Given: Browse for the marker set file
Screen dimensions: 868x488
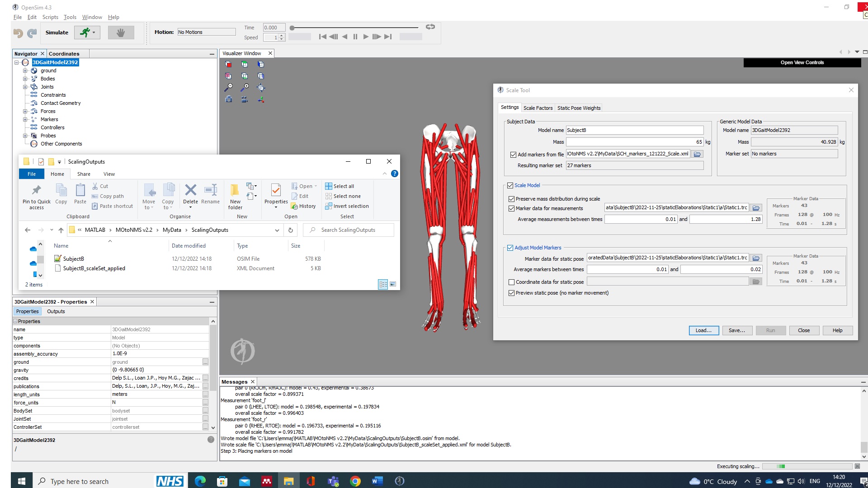Looking at the screenshot, I should tap(698, 154).
